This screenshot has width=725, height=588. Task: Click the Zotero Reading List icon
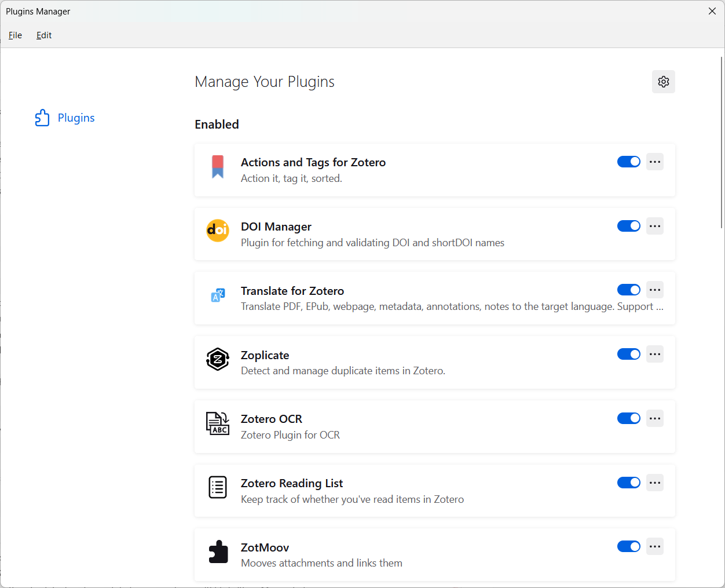pyautogui.click(x=218, y=487)
